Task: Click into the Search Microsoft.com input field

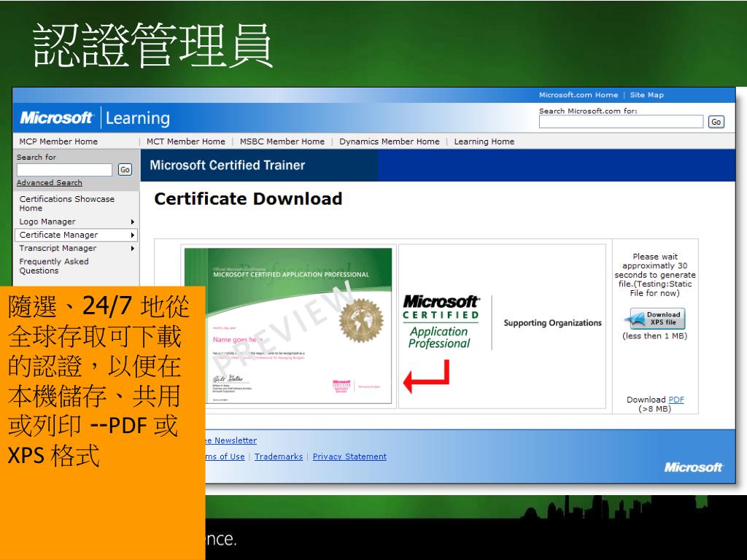Action: (x=621, y=122)
